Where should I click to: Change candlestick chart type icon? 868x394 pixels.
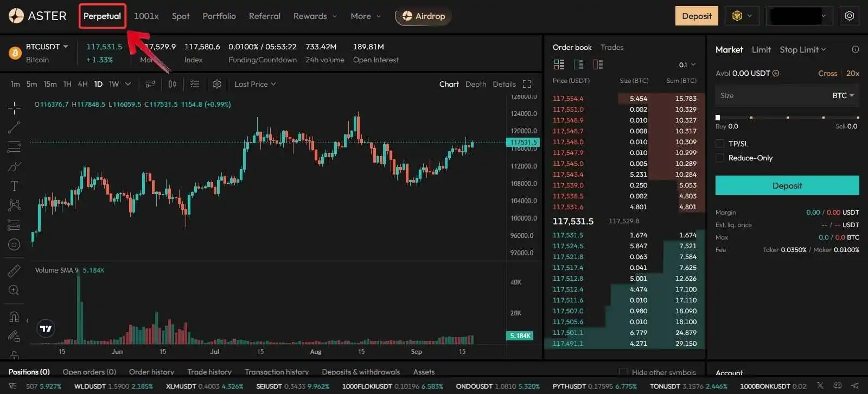click(173, 84)
